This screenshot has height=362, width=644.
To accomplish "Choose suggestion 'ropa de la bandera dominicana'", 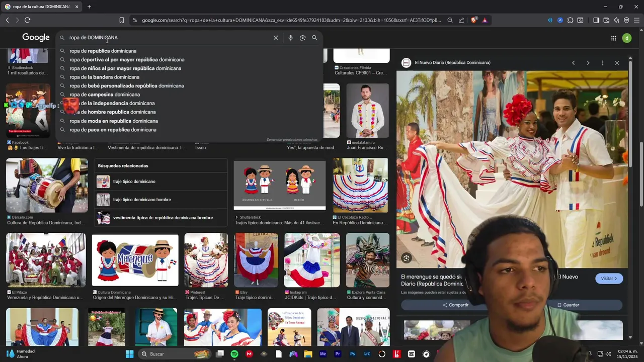I will tap(105, 77).
